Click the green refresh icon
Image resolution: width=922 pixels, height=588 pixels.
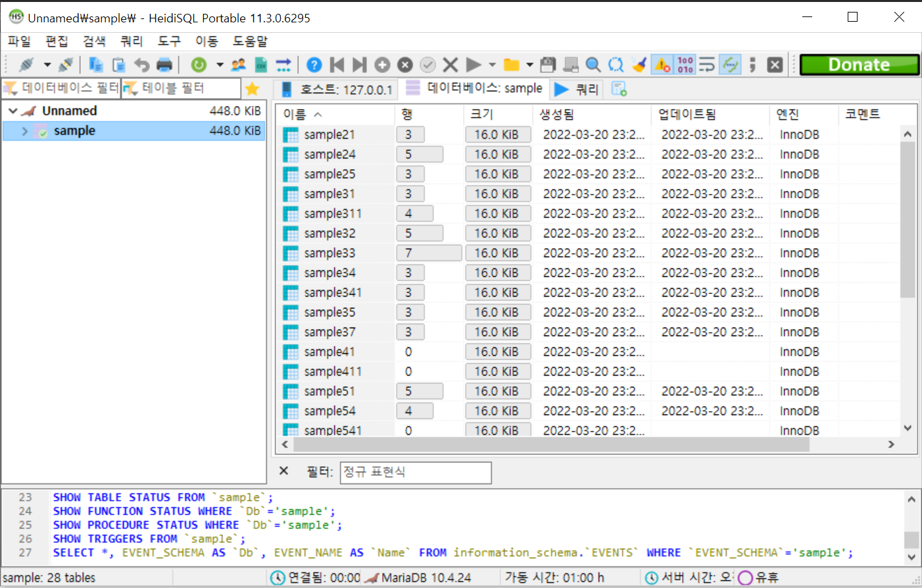[x=199, y=64]
